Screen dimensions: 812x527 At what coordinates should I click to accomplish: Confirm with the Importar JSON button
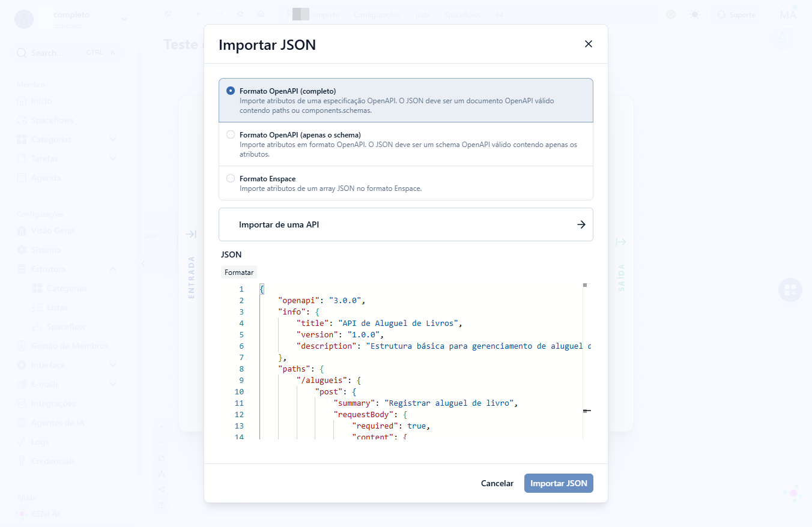click(x=559, y=483)
